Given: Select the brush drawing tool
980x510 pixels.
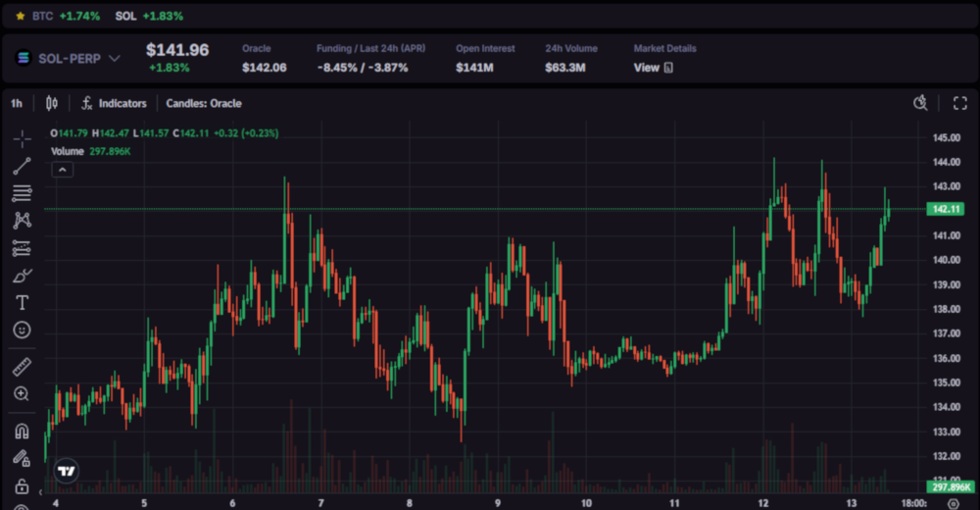Looking at the screenshot, I should pos(22,276).
